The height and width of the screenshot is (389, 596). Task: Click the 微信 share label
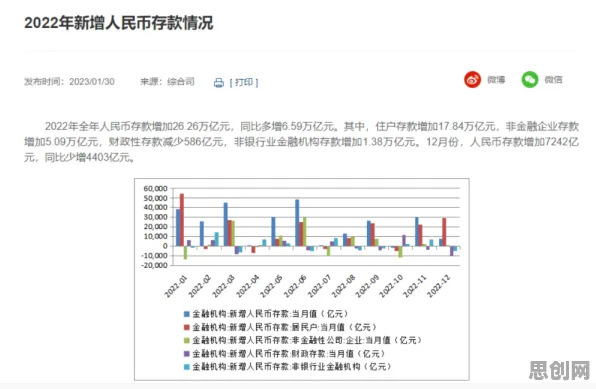point(553,80)
